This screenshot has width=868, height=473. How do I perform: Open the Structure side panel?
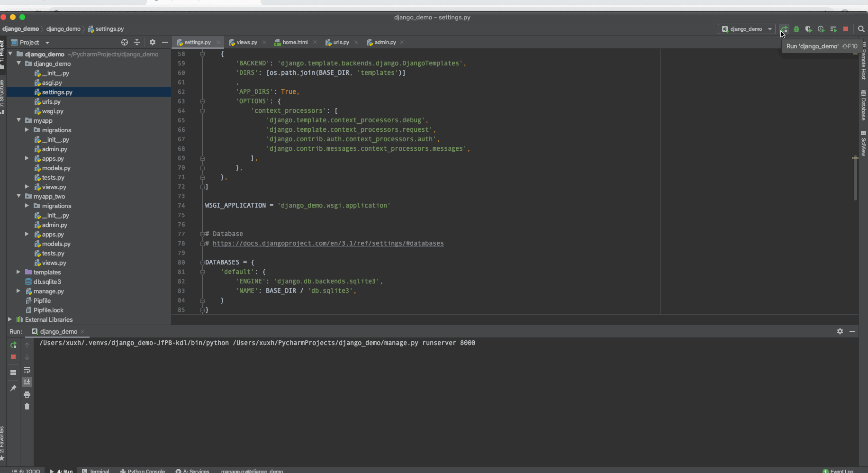tap(2, 97)
